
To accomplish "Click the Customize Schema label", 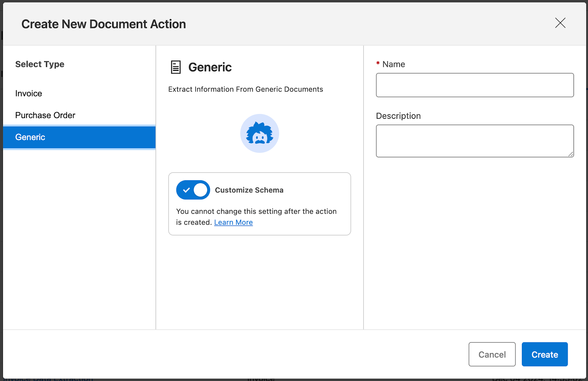I will click(249, 190).
